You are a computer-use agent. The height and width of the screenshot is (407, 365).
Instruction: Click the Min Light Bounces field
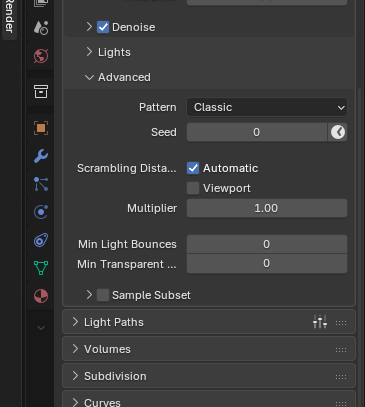(267, 244)
